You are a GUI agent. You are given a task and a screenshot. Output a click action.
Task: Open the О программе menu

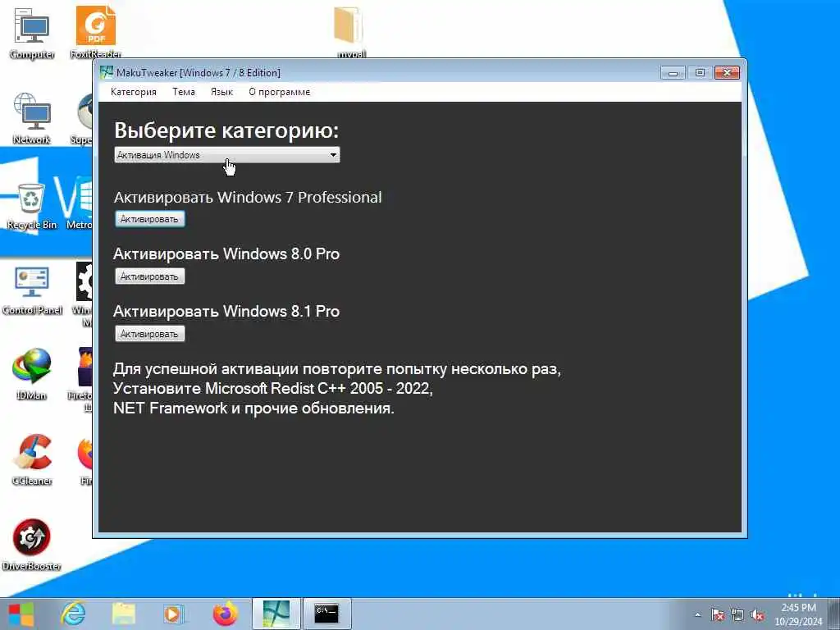(x=279, y=92)
